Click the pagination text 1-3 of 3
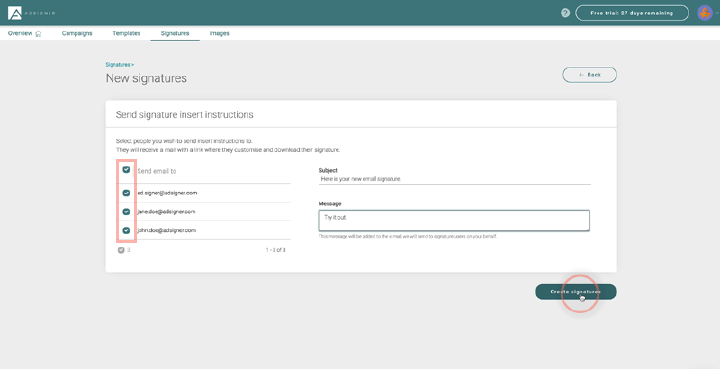 click(x=276, y=250)
